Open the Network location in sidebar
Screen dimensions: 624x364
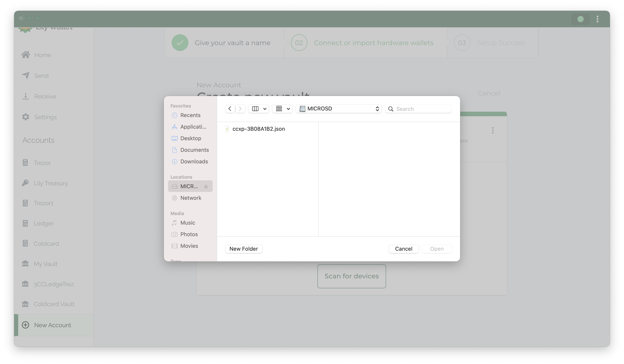191,198
